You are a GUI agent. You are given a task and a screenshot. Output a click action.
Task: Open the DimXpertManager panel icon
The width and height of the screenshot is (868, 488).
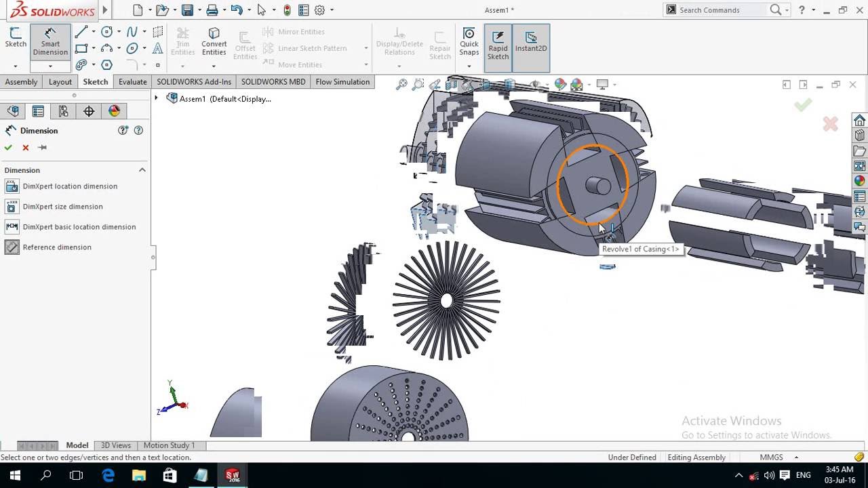(89, 111)
